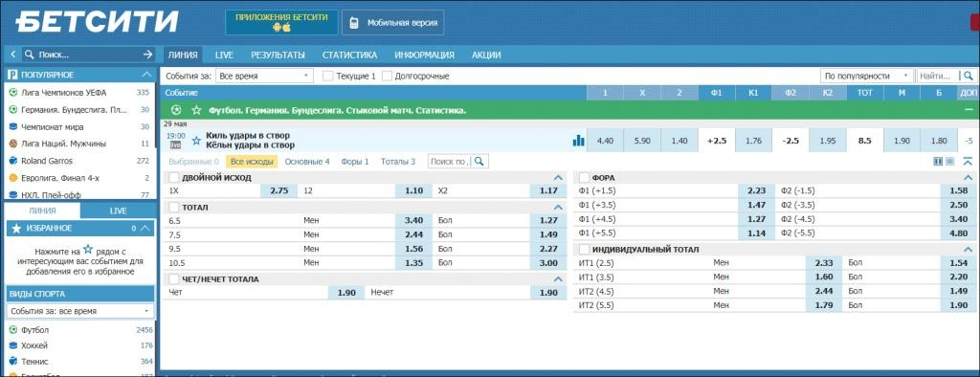Click ПРИЛОЖЕНИЯ БЕТСИТИ apps button
Screen dimensions: 980x377
(x=281, y=23)
